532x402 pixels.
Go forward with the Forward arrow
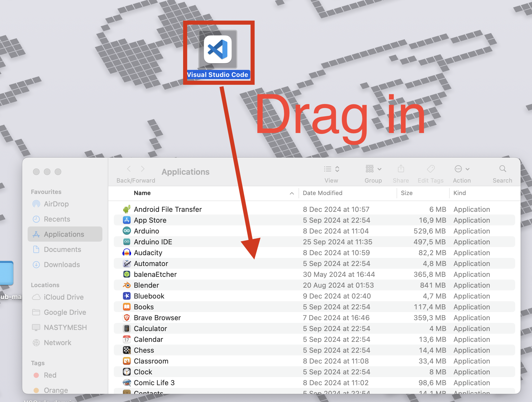pyautogui.click(x=143, y=169)
